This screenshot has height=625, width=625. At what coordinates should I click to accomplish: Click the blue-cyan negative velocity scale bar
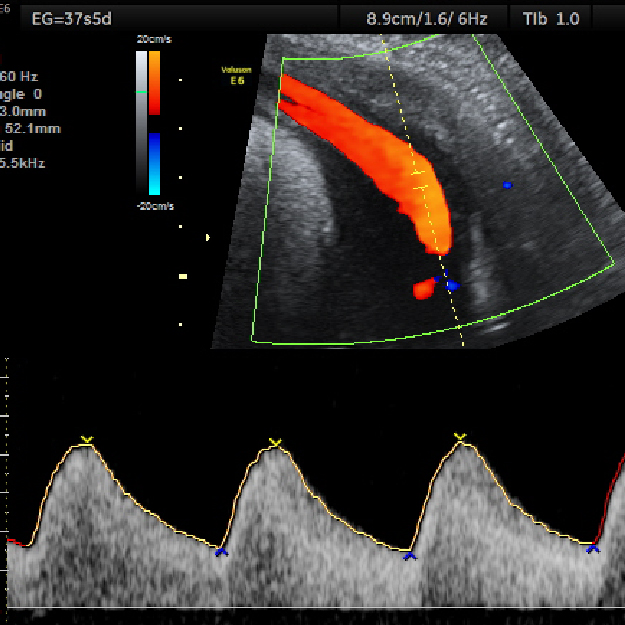coord(154,164)
